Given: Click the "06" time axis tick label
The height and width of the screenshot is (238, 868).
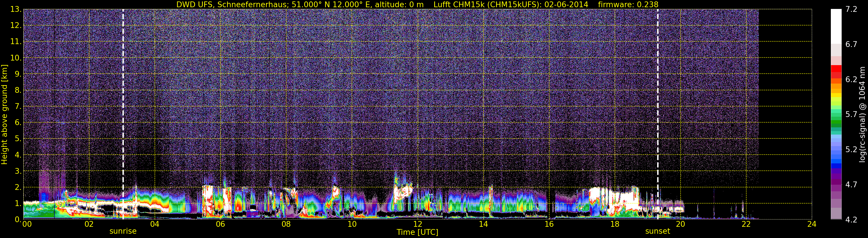Looking at the screenshot, I should (x=220, y=224).
